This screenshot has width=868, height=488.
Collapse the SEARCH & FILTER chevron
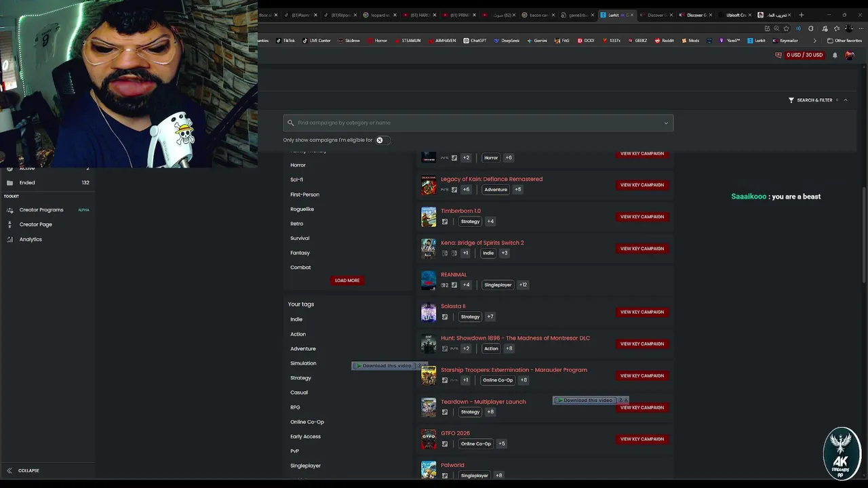(846, 100)
